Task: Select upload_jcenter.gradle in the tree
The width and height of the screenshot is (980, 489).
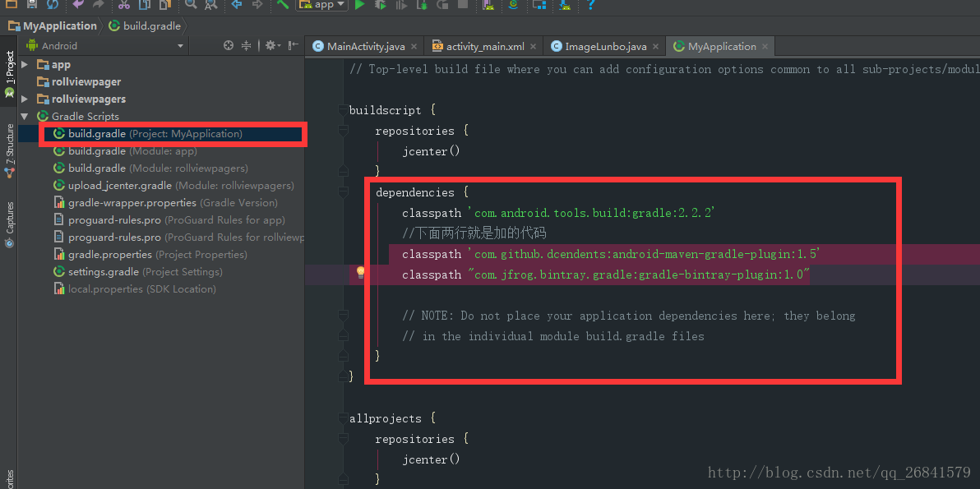Action: click(173, 186)
